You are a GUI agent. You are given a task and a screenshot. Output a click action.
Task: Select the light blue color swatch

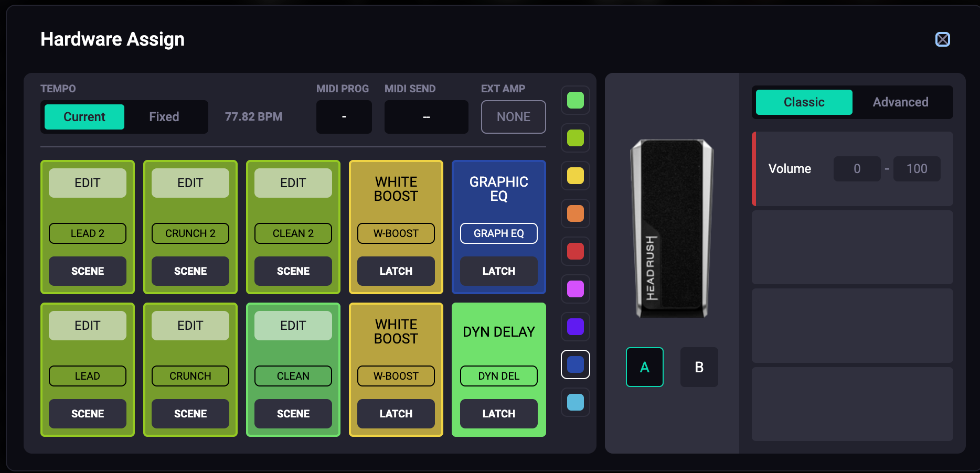click(576, 402)
